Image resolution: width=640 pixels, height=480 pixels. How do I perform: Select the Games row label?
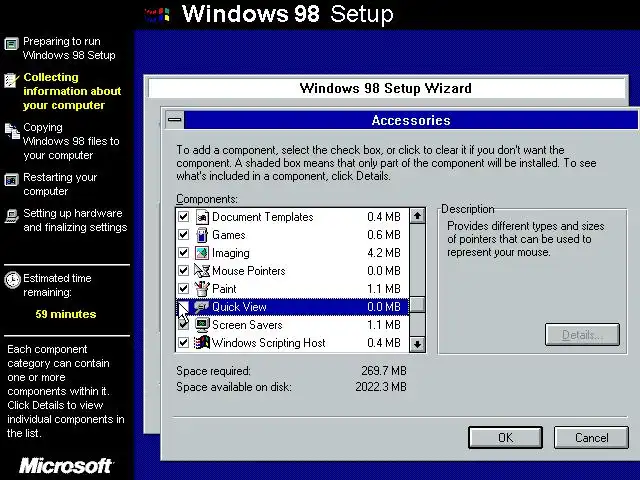229,235
